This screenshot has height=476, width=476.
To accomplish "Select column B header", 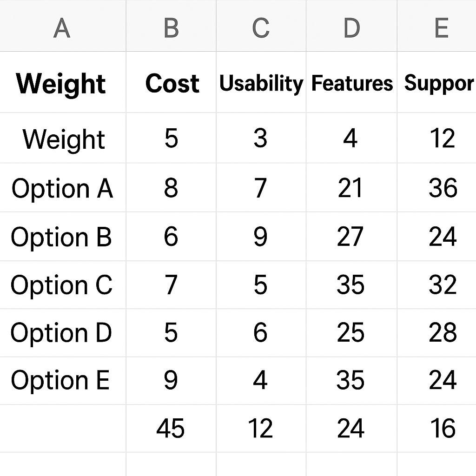I will tap(171, 26).
